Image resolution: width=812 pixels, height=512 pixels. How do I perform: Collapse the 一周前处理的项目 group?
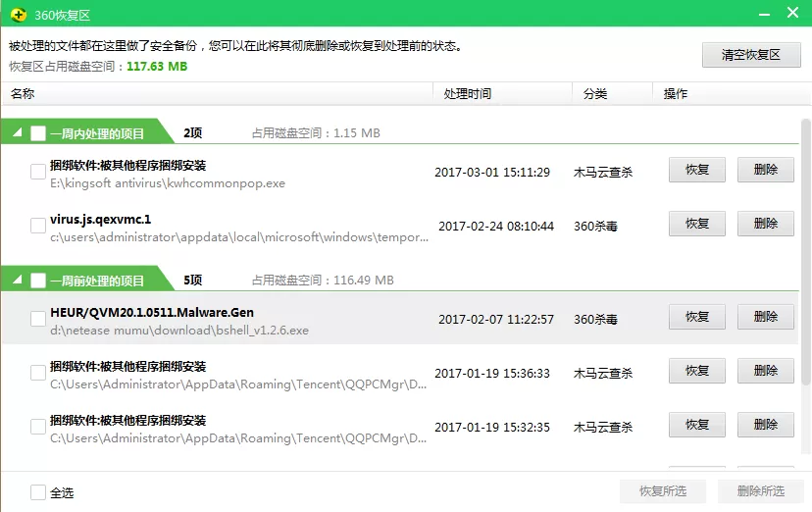coord(18,281)
